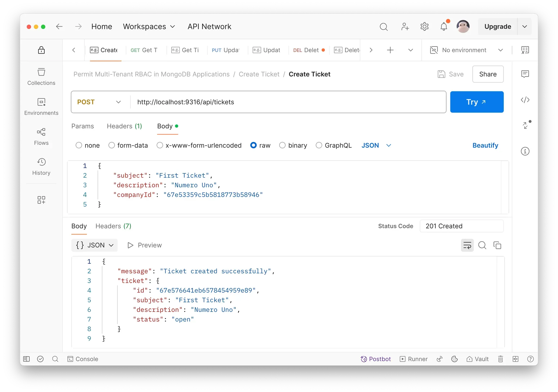Viewport: 558px width, 392px height.
Task: Open the response JSON format dropdown
Action: pyautogui.click(x=95, y=245)
